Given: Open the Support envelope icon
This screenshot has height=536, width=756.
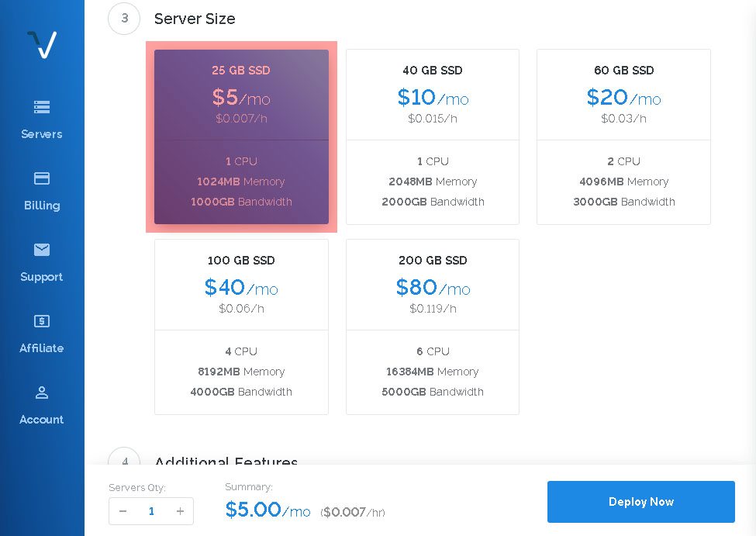Looking at the screenshot, I should coord(41,250).
